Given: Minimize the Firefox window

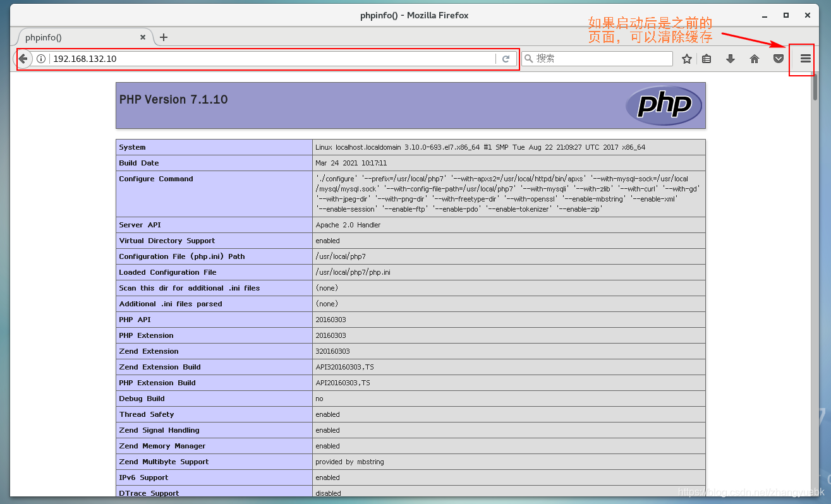Looking at the screenshot, I should 765,15.
